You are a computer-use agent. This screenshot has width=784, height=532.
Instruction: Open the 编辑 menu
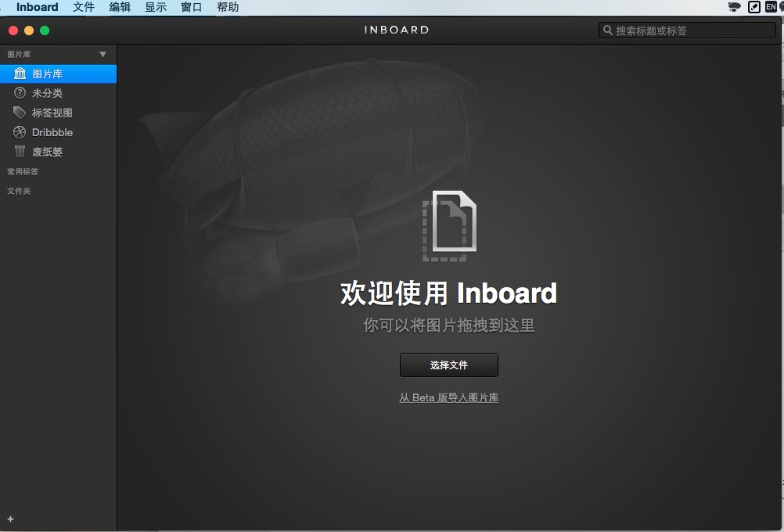(120, 7)
